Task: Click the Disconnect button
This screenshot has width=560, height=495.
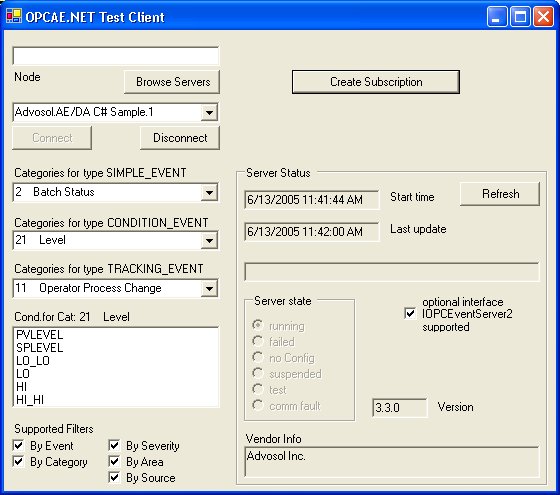Action: tap(180, 138)
